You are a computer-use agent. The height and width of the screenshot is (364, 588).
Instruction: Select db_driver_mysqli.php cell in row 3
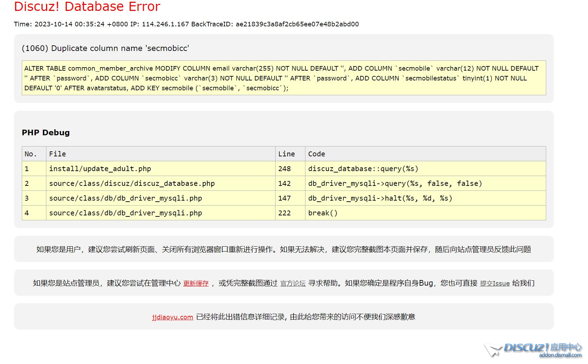click(x=161, y=198)
